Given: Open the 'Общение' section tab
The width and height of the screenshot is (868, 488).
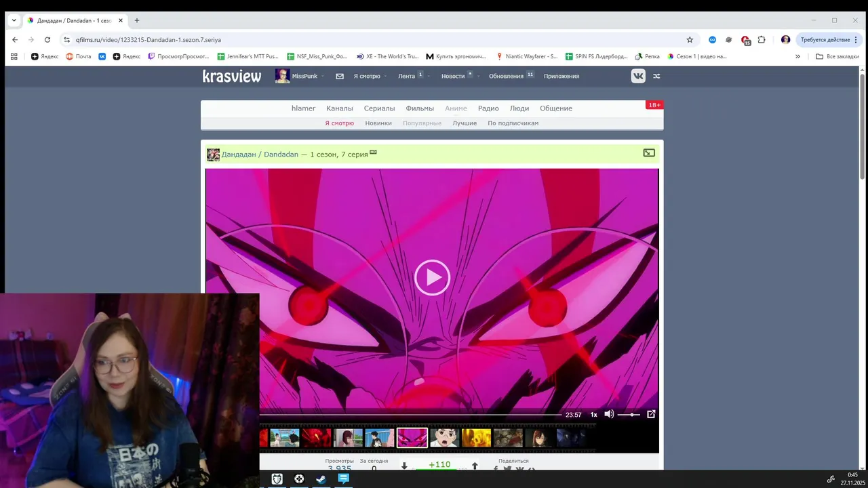Looking at the screenshot, I should [x=556, y=108].
